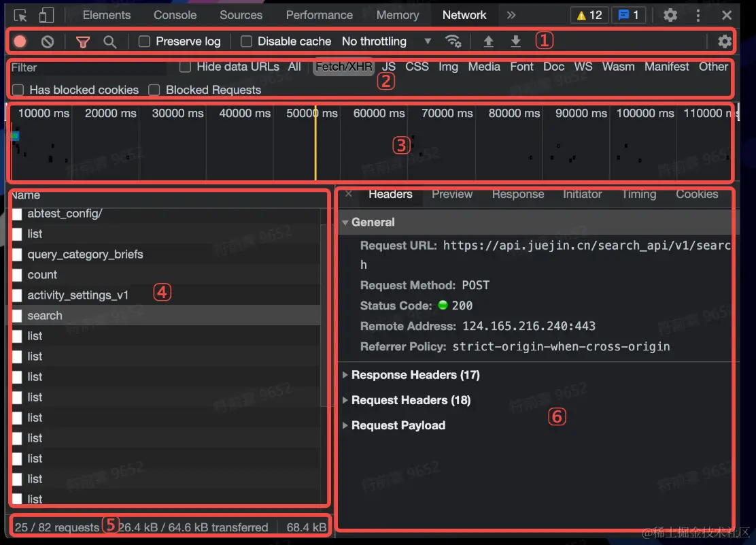Filter by Font requests
This screenshot has height=545, width=756.
(x=521, y=67)
